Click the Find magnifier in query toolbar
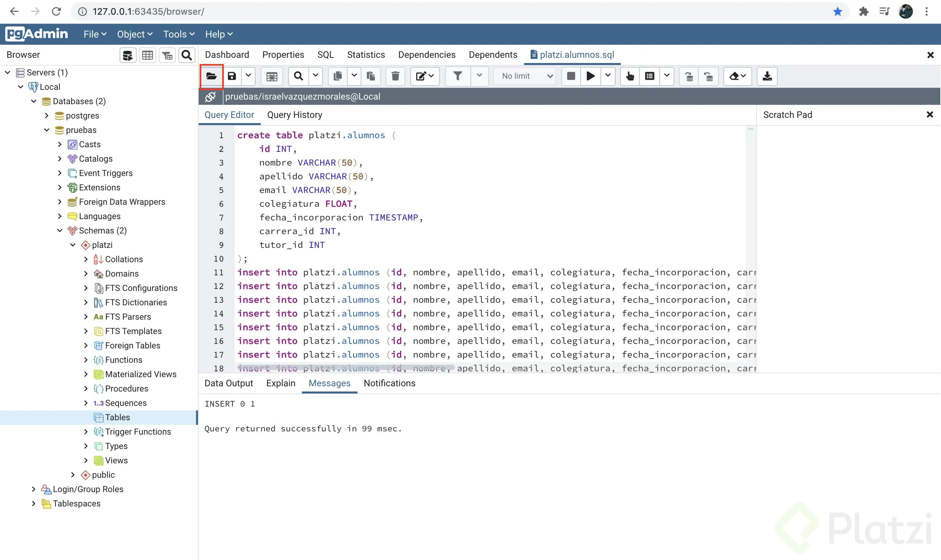The image size is (941, 560). coord(298,76)
